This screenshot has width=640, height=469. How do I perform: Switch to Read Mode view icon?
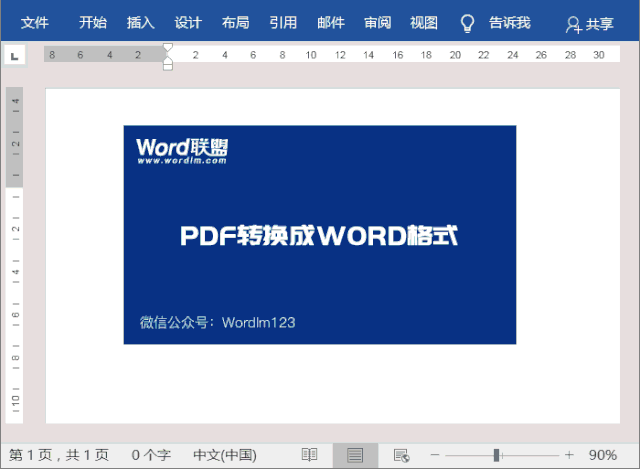click(x=309, y=455)
